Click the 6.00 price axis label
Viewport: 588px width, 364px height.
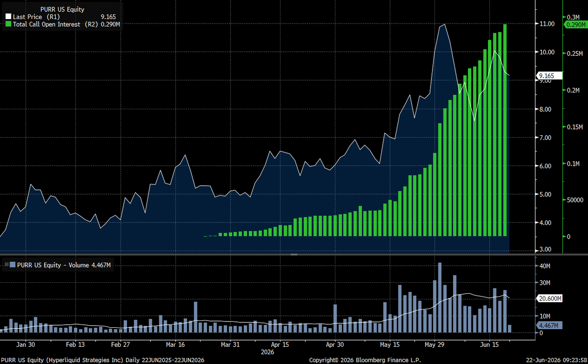545,166
